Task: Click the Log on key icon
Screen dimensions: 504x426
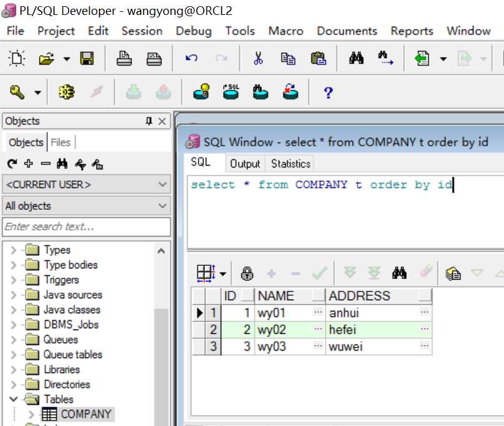Action: click(17, 92)
